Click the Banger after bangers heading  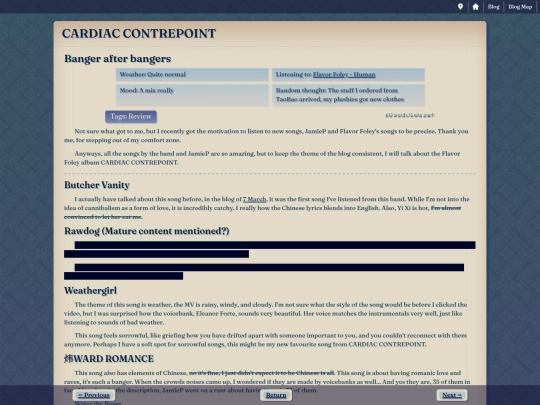click(x=117, y=59)
